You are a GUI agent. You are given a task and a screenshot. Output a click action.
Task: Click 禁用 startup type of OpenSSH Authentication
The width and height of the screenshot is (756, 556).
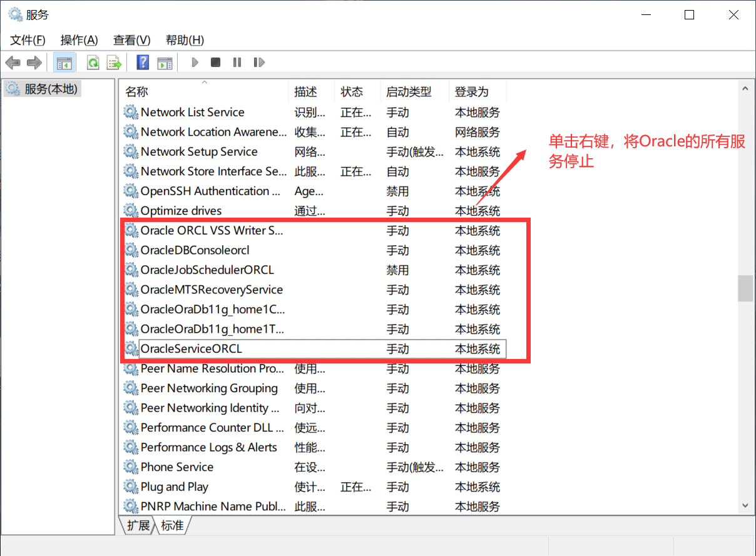[x=397, y=191]
